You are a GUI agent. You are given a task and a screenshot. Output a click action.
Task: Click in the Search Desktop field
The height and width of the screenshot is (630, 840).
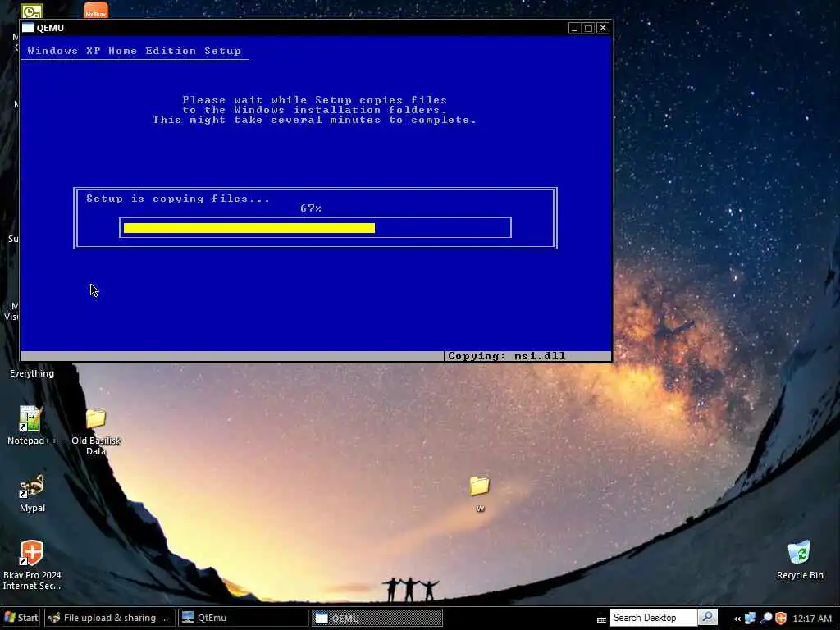point(654,618)
